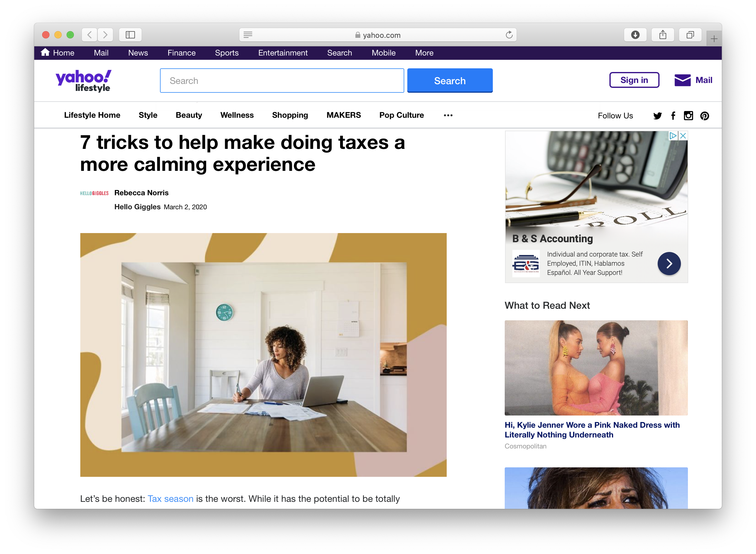Open the Share sheet icon

(662, 35)
